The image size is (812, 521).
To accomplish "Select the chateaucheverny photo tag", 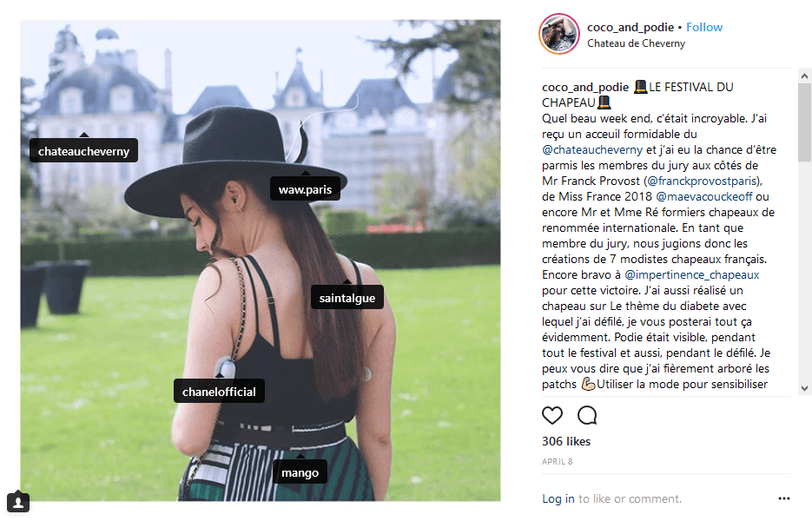I will [x=84, y=151].
